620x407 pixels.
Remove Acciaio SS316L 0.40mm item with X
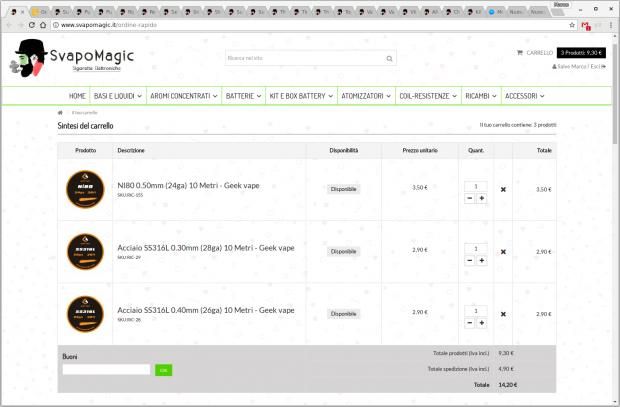pos(503,314)
